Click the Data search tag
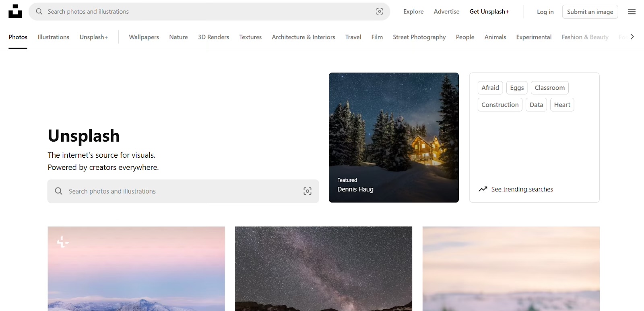This screenshot has width=644, height=311. (x=536, y=105)
